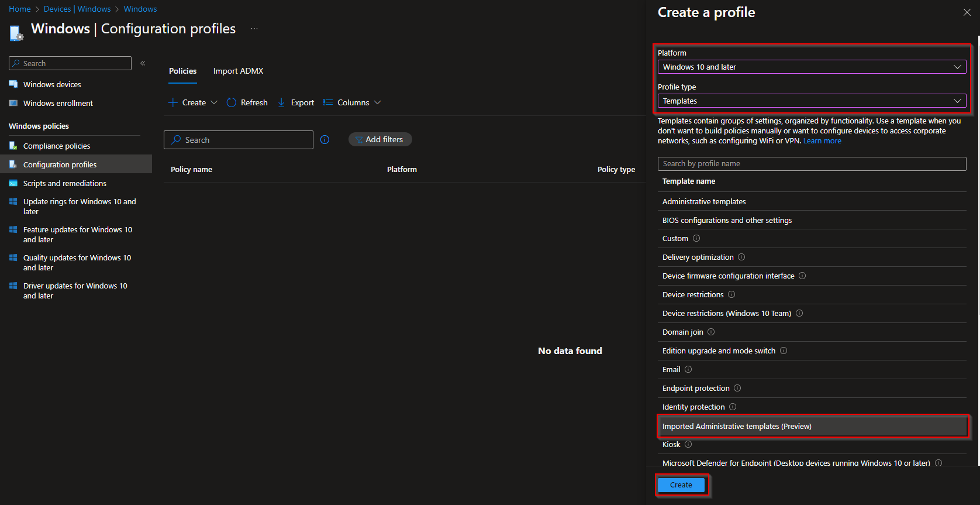Screen dimensions: 980x505
Task: Click the Driver updates Windows logo icon
Action: pos(13,286)
